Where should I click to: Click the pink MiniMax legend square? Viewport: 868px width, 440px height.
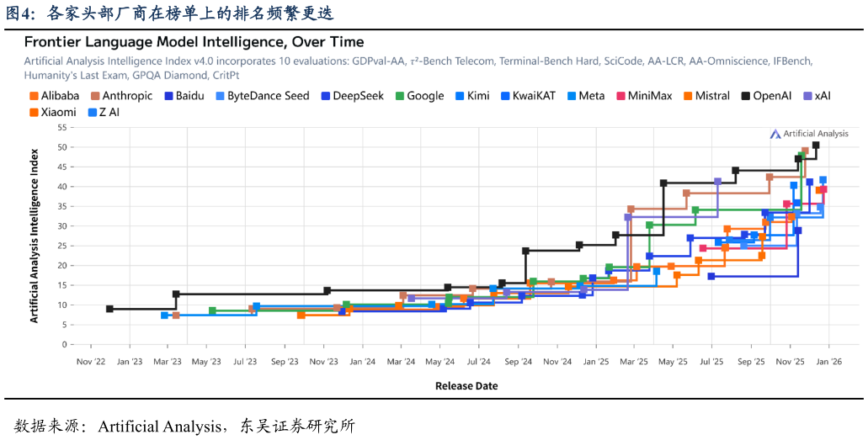point(621,96)
